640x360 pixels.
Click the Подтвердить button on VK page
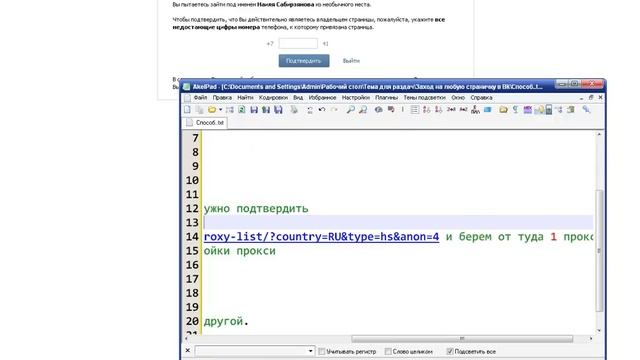(304, 61)
